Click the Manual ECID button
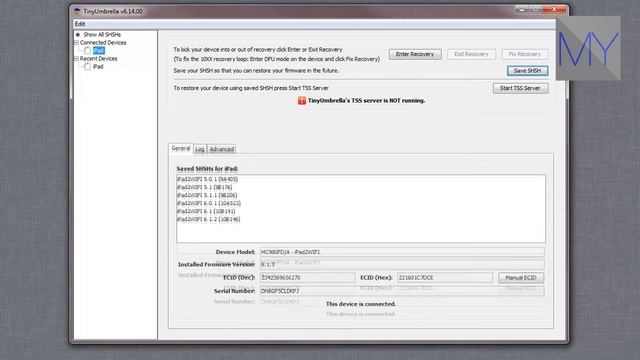This screenshot has width=640, height=360. tap(520, 278)
